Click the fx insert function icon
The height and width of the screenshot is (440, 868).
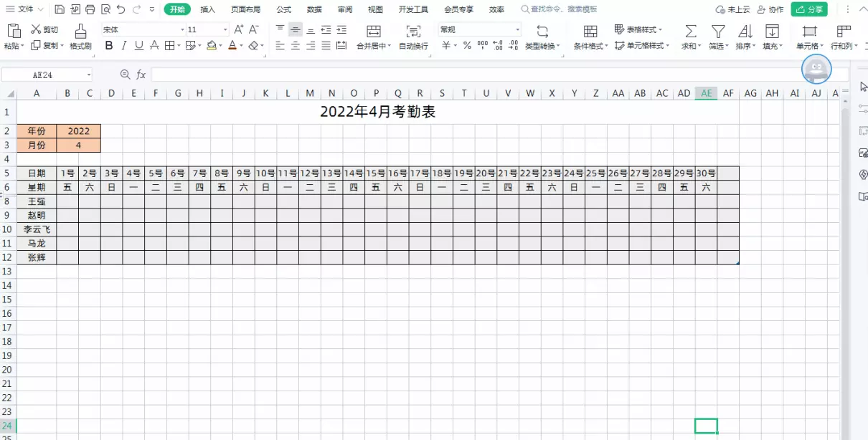(x=141, y=75)
